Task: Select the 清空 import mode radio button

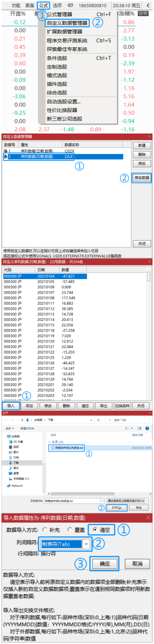Action: coord(95,530)
